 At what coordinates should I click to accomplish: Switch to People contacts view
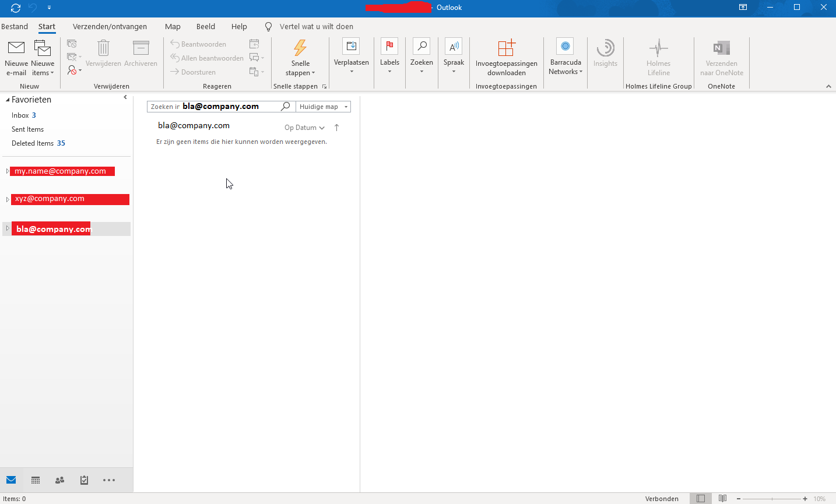(59, 480)
